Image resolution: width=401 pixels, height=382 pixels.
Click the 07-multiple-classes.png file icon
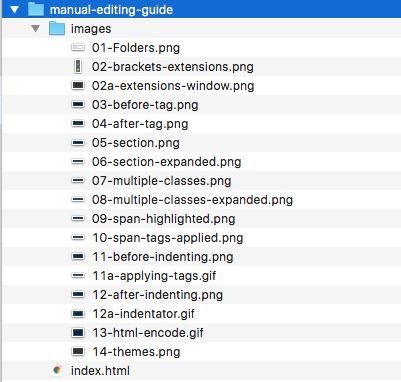(78, 181)
